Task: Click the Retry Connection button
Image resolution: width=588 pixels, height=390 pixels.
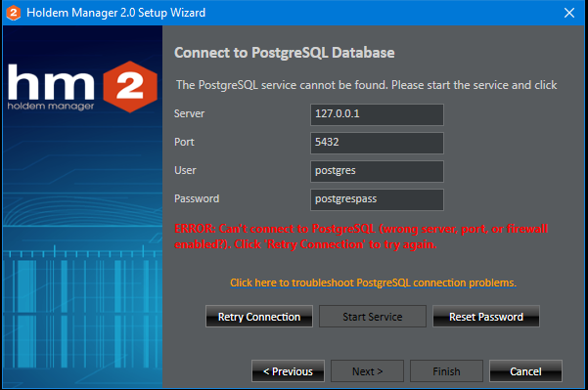Action: (259, 317)
